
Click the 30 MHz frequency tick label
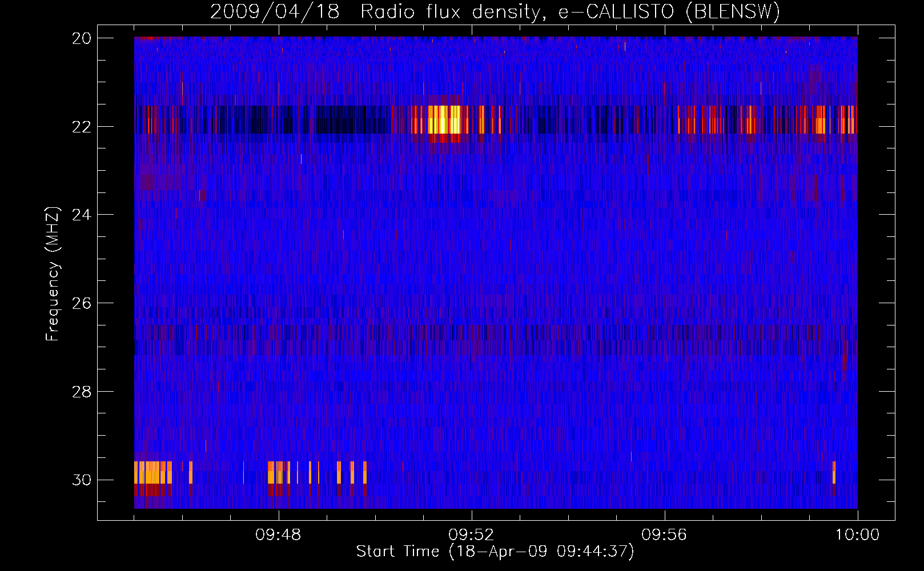(x=82, y=480)
